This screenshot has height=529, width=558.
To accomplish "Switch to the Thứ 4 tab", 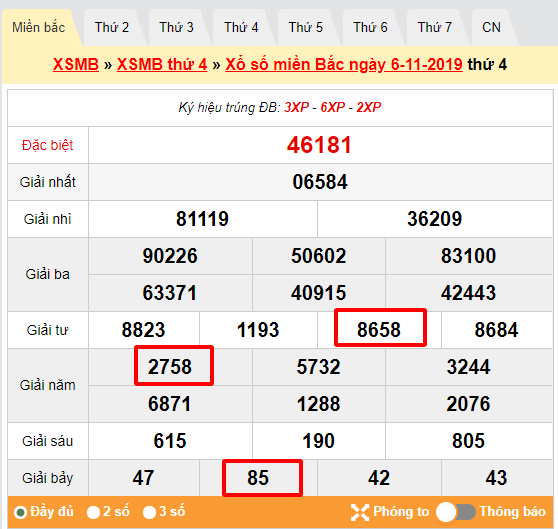I will [241, 28].
